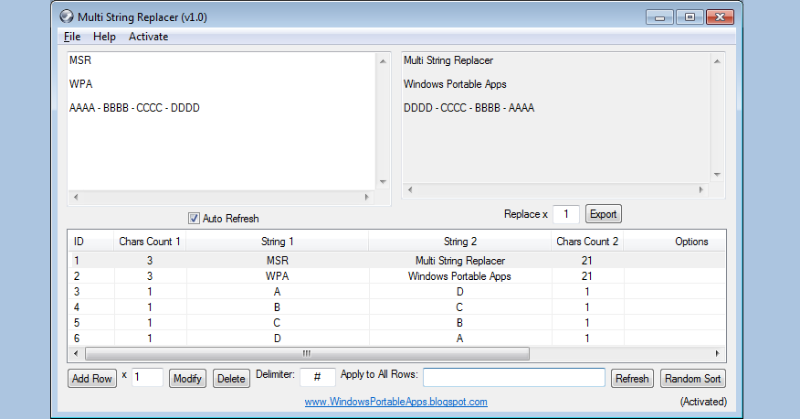800x419 pixels.
Task: Click the 'AAAA - BBBB - CCCC - DDDD' input line
Action: pos(134,108)
